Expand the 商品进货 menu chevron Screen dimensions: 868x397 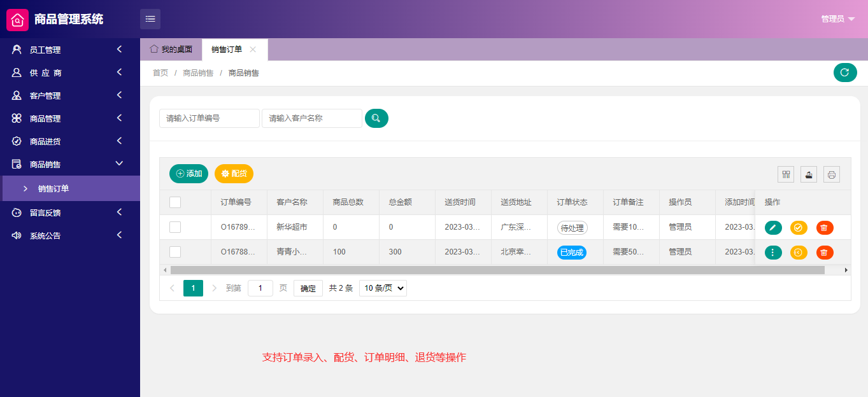(x=119, y=141)
